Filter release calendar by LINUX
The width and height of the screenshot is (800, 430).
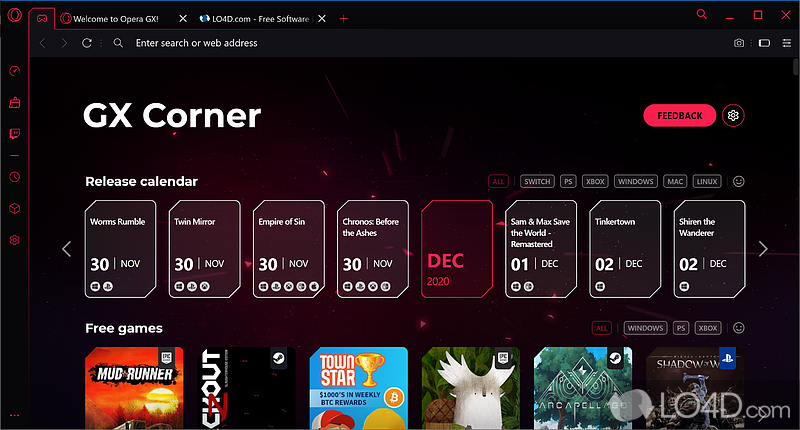click(707, 181)
